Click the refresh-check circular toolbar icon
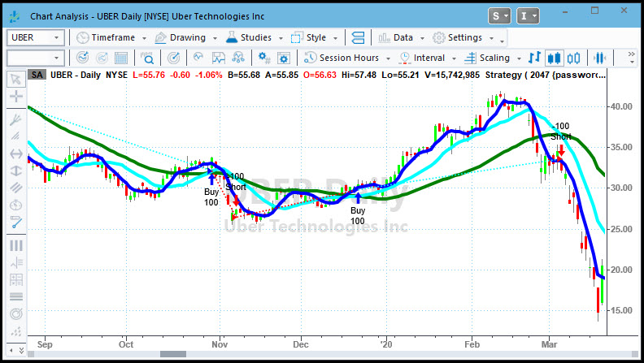Image resolution: width=644 pixels, height=363 pixels. tap(83, 58)
